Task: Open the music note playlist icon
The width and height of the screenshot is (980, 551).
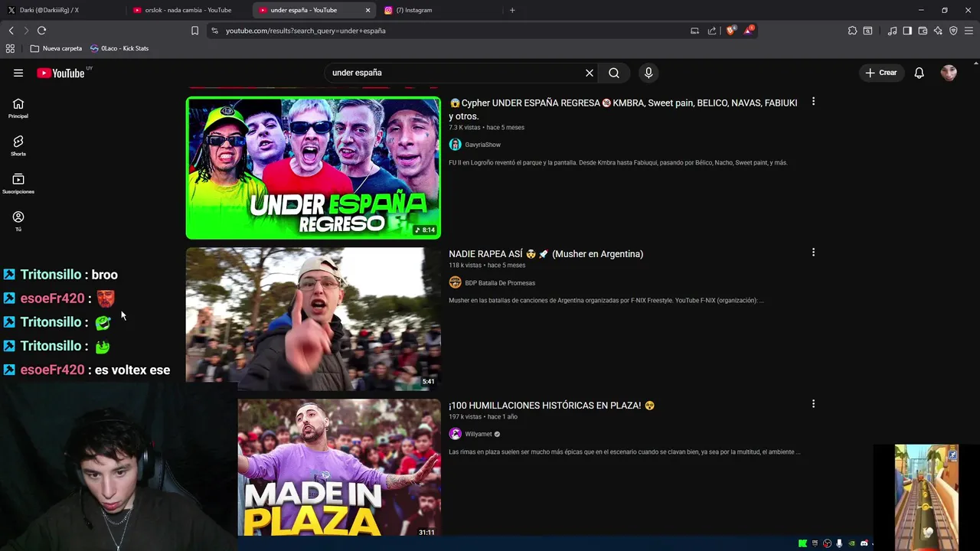Action: tap(892, 31)
